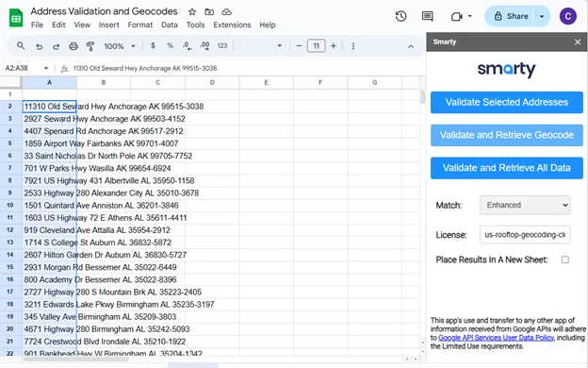The height and width of the screenshot is (368, 588).
Task: Open the View menu
Action: [82, 25]
